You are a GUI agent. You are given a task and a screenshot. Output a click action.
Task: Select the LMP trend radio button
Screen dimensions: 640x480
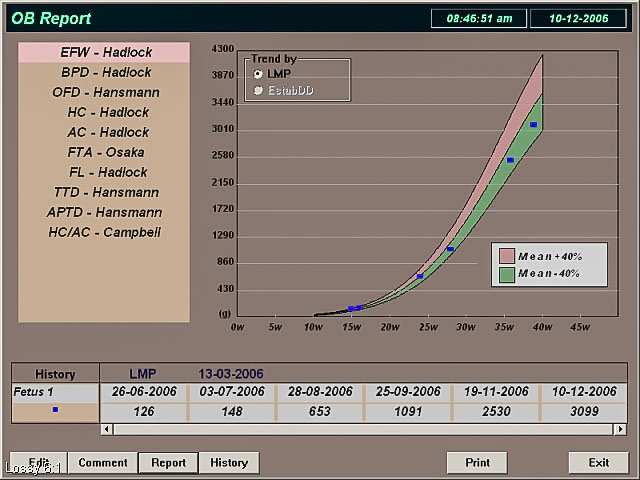[259, 74]
